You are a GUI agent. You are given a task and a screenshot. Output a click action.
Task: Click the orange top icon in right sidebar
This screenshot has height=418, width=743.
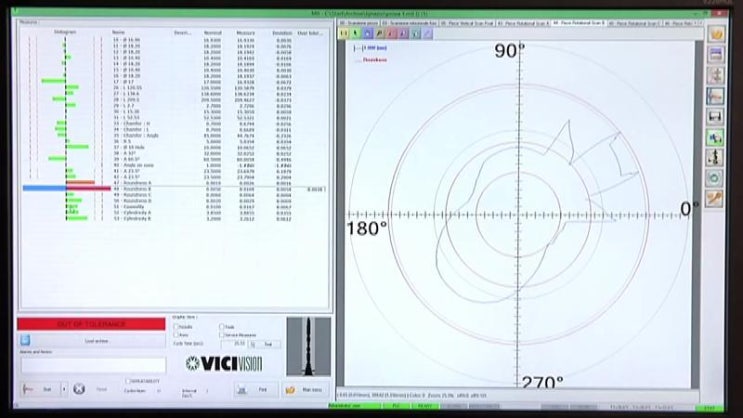(x=716, y=34)
